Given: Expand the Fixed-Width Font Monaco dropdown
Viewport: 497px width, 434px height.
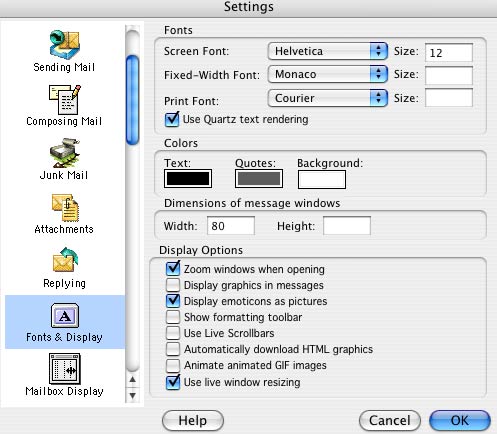Looking at the screenshot, I should [x=328, y=74].
